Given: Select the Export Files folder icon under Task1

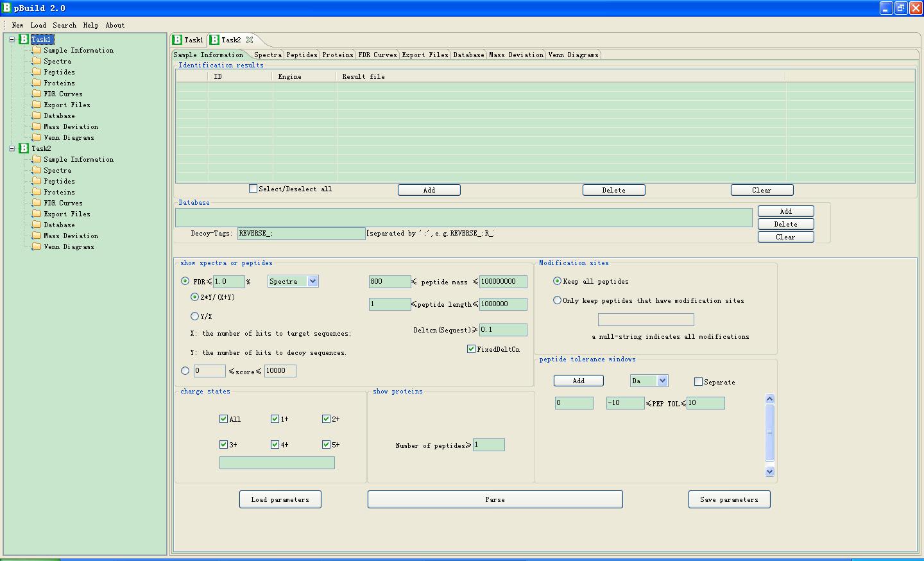Looking at the screenshot, I should coord(37,105).
